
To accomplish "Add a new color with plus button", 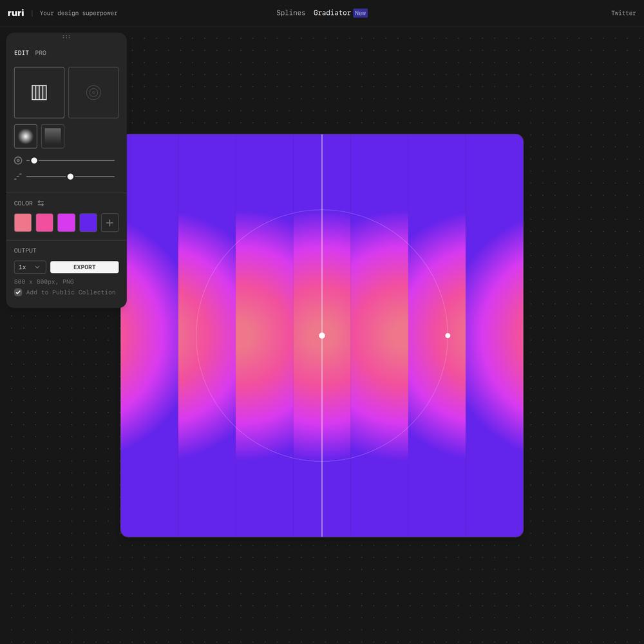I will click(x=109, y=223).
